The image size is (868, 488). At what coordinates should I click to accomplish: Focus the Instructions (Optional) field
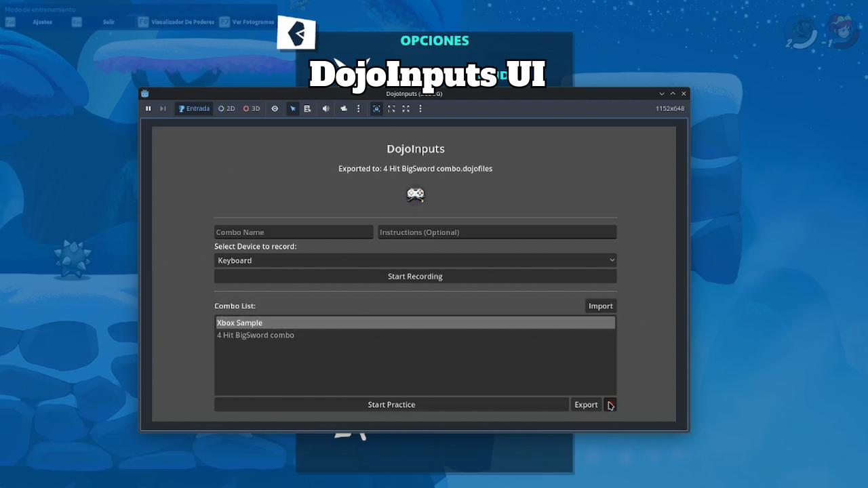[x=497, y=232]
